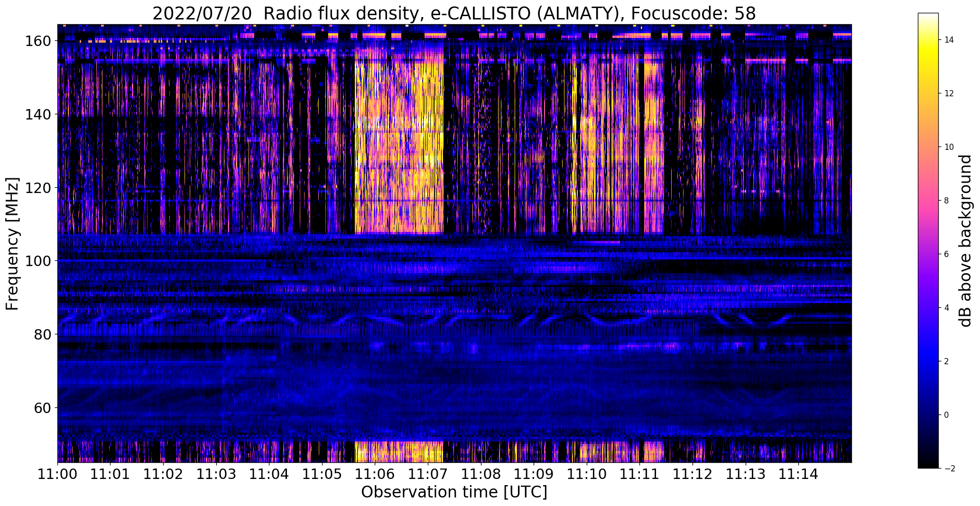This screenshot has height=506, width=980.
Task: Click the plot title mentioning e-CALLISTO (ALMATY)
Action: click(x=454, y=13)
